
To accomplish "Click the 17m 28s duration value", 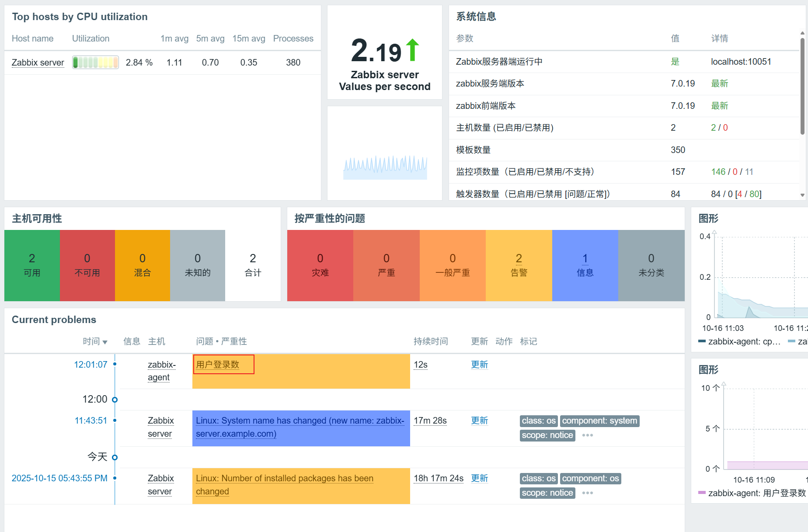I will coord(430,421).
